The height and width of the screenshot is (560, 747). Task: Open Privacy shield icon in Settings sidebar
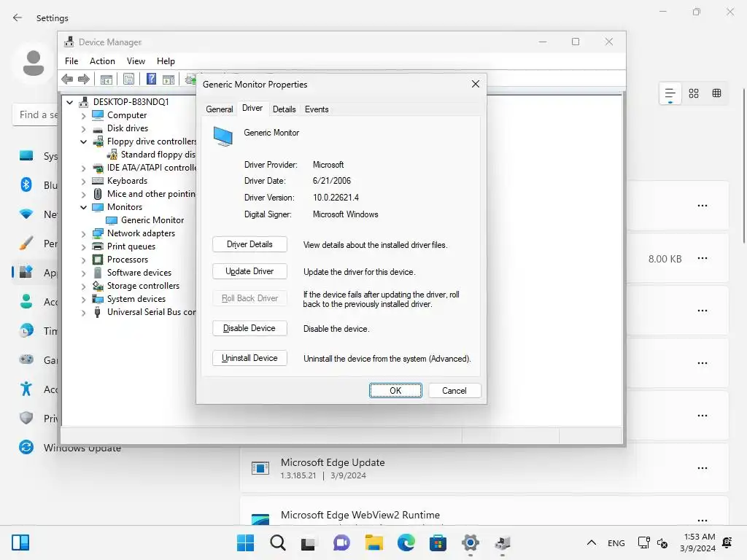[26, 418]
